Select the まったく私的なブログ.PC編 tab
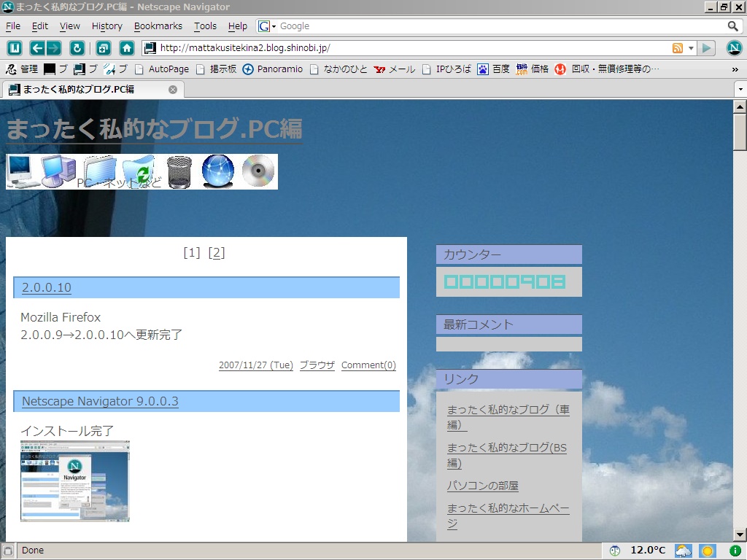This screenshot has width=747, height=560. 93,90
